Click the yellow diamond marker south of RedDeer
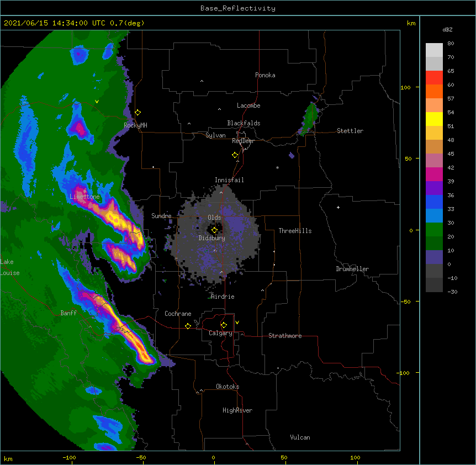 [235, 155]
